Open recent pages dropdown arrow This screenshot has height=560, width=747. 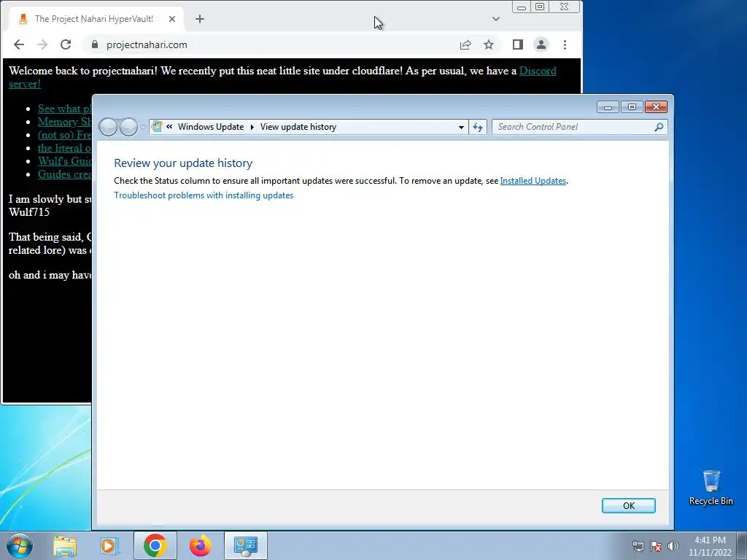pos(143,127)
